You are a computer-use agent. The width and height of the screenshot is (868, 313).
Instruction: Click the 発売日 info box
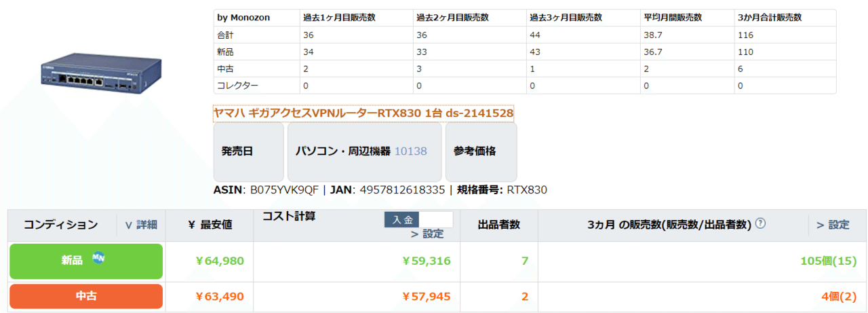pos(248,151)
